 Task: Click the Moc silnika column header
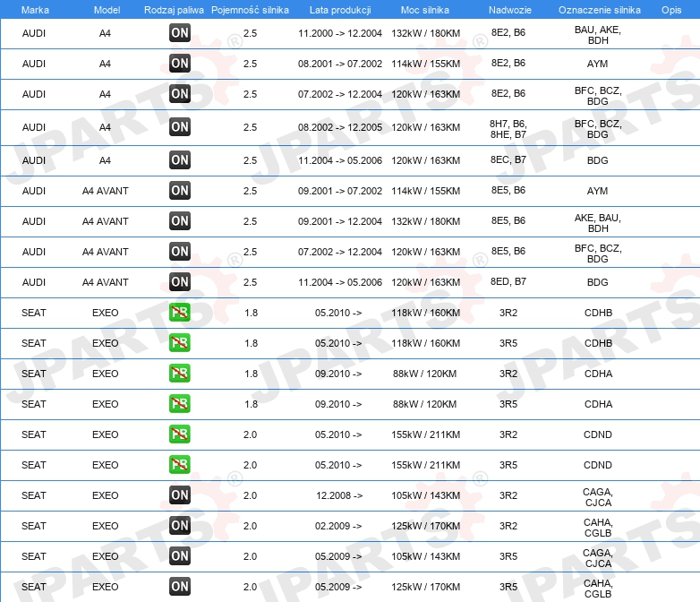tap(425, 10)
